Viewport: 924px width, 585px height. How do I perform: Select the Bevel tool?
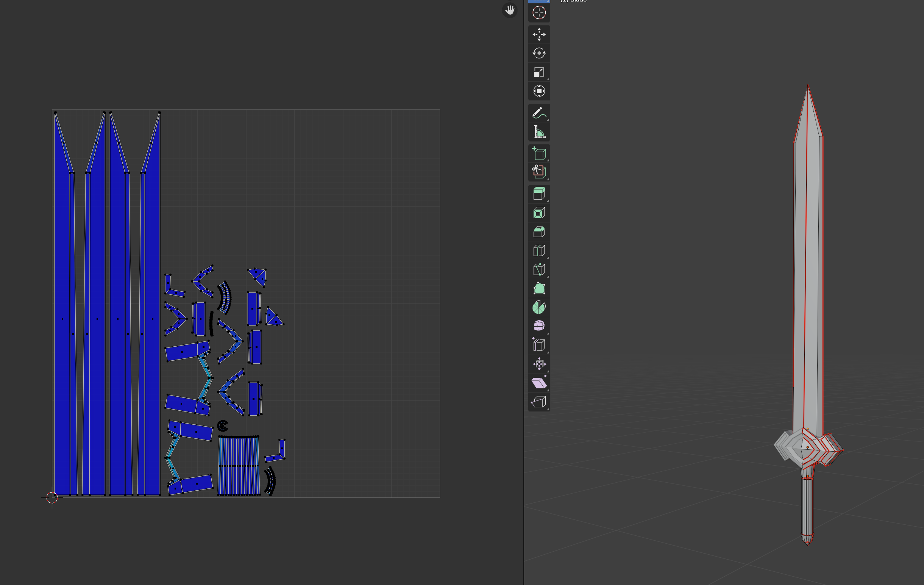[539, 232]
